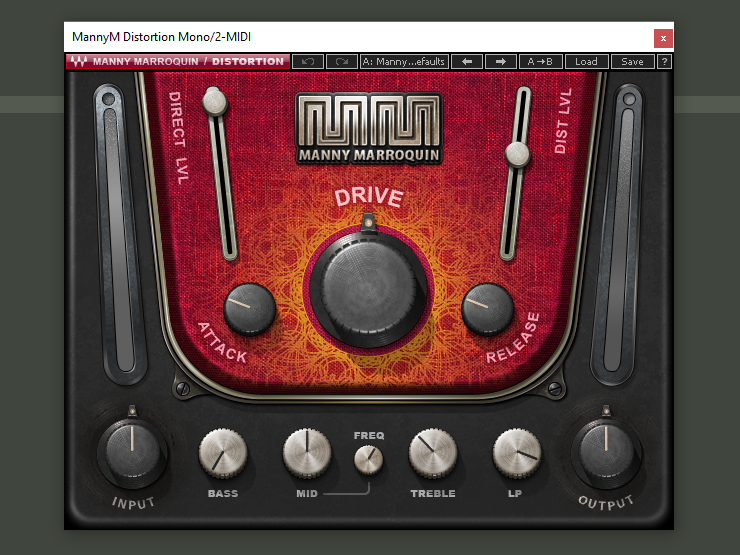Copy setup with the A→B button
Screen dimensions: 740x555
coord(540,61)
